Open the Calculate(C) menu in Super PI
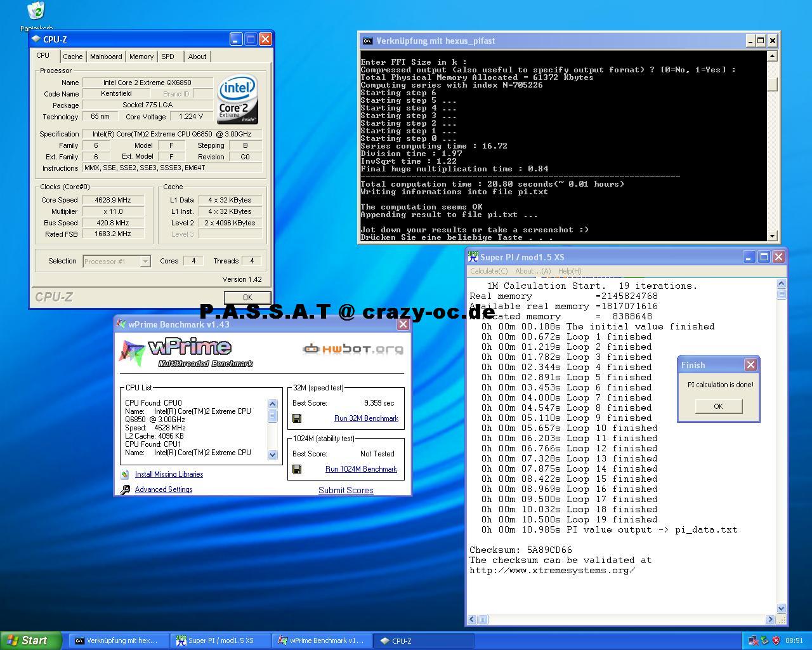The height and width of the screenshot is (650, 812). [x=488, y=271]
